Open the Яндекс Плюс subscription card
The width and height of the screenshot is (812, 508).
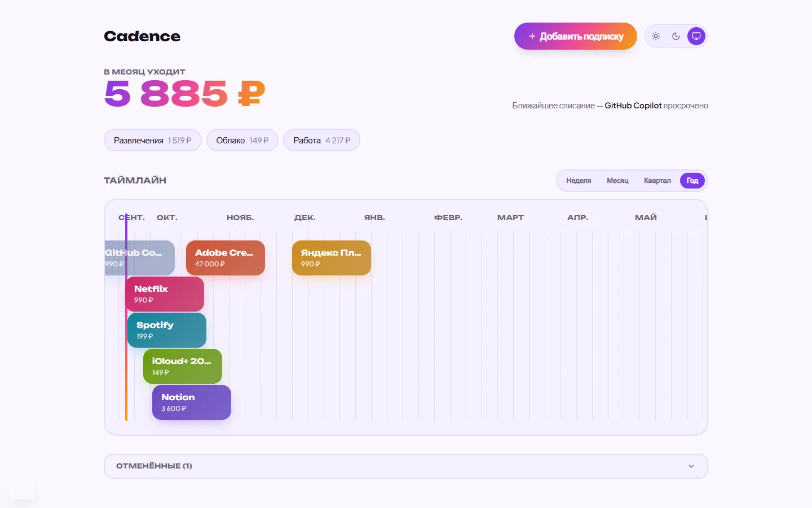[332, 258]
